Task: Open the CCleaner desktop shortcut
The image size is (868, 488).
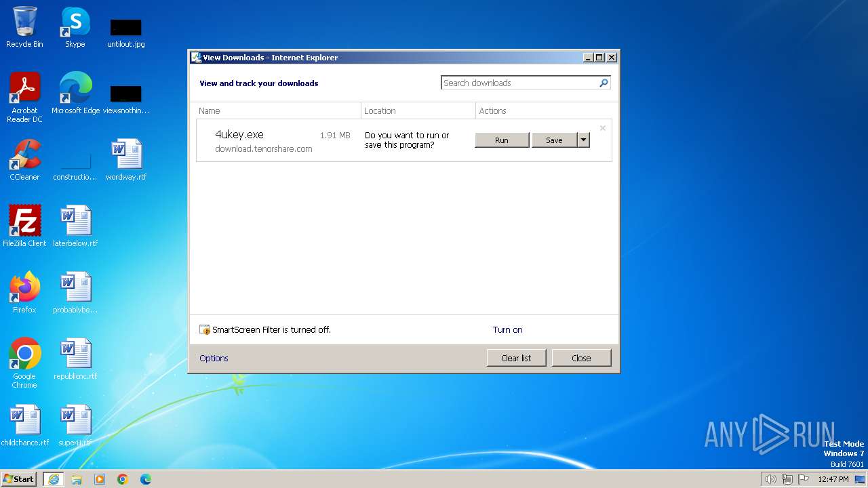Action: 24,160
